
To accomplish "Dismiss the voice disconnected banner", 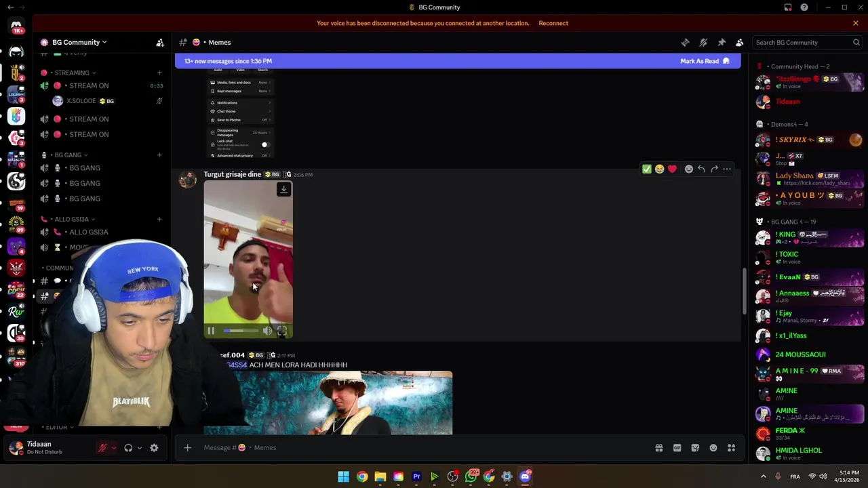I will tap(856, 23).
